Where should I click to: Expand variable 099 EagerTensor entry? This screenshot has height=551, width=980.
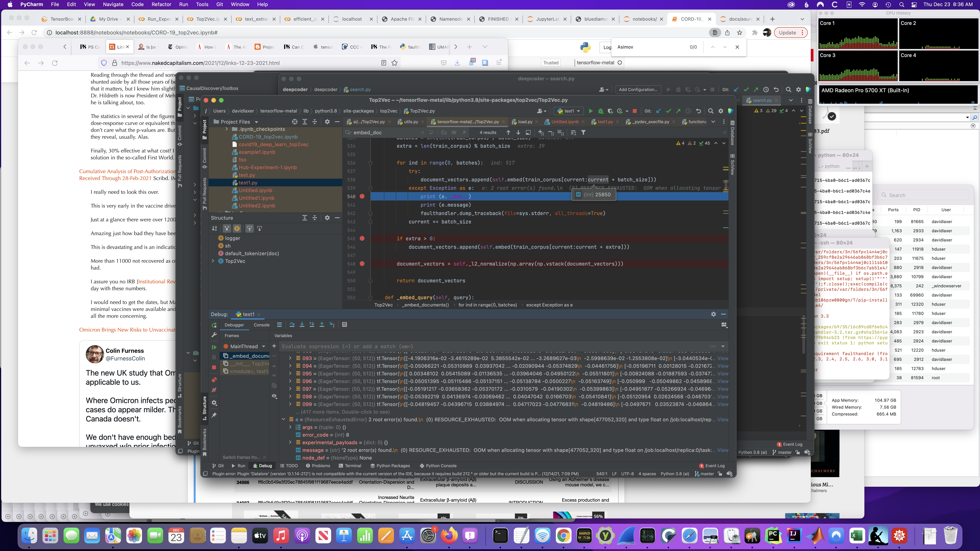[290, 404]
